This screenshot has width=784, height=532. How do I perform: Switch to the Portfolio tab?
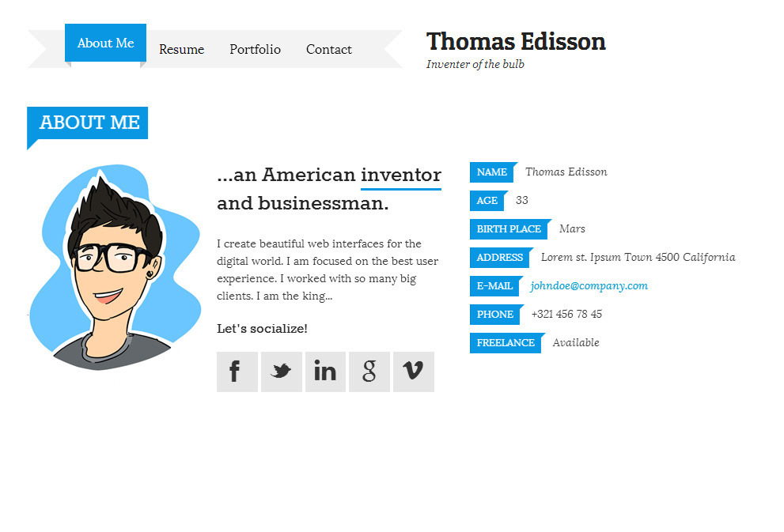point(255,49)
